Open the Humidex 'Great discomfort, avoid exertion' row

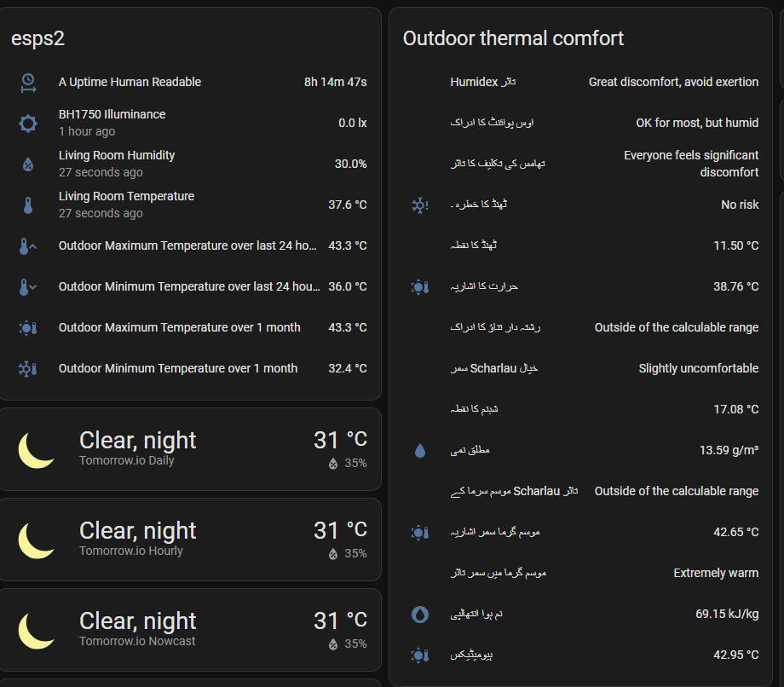tap(581, 82)
